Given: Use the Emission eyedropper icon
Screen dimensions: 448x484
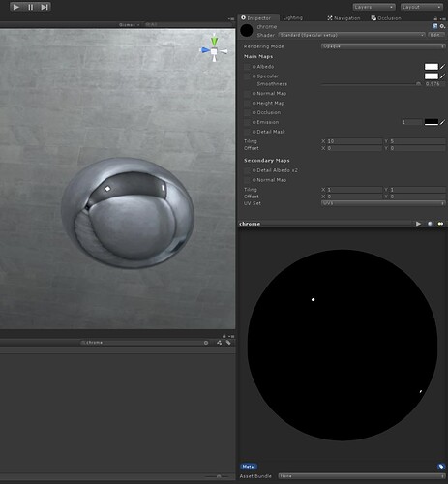Looking at the screenshot, I should [x=442, y=122].
